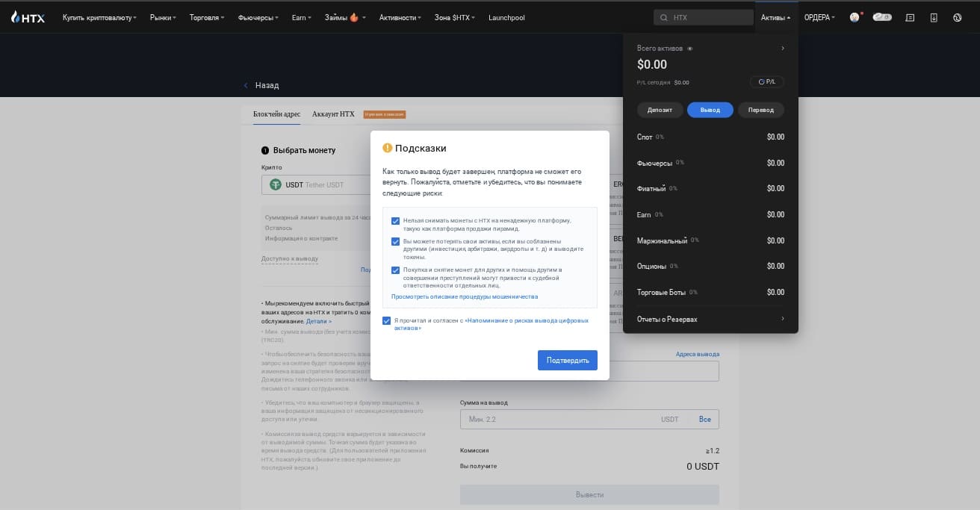Toggle the pill-shaped switch icon in the header

pyautogui.click(x=882, y=17)
